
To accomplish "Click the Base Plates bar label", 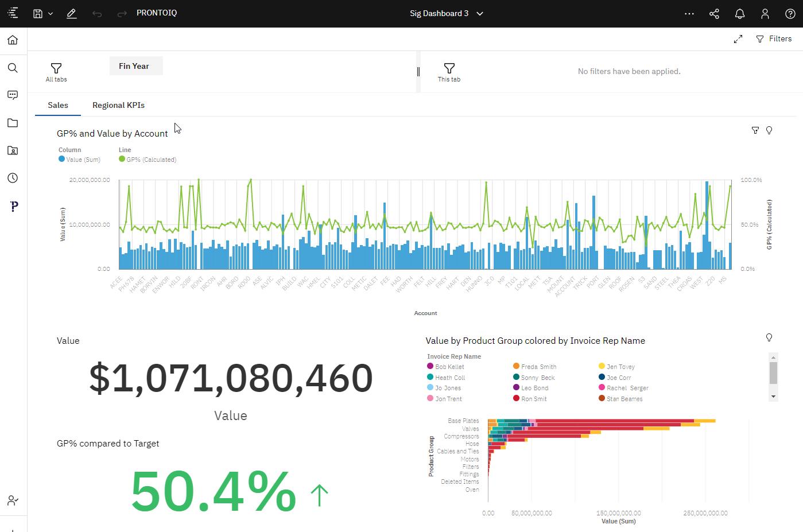I will point(463,421).
